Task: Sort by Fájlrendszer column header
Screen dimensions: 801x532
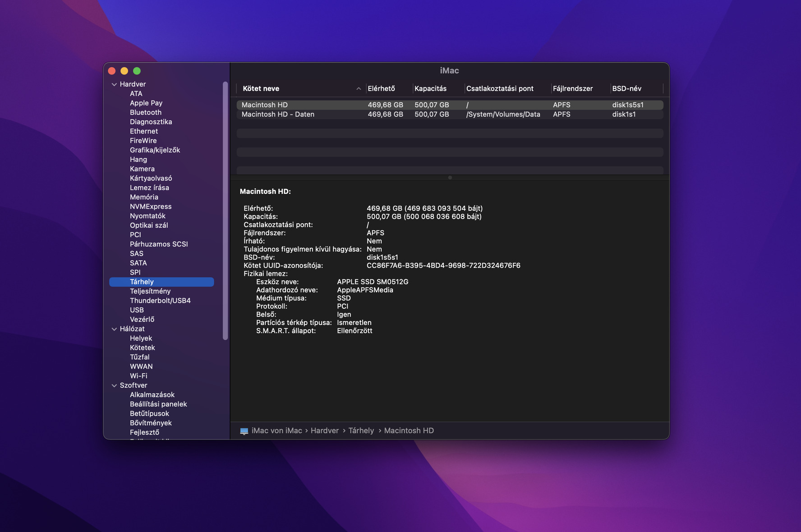Action: pos(573,89)
